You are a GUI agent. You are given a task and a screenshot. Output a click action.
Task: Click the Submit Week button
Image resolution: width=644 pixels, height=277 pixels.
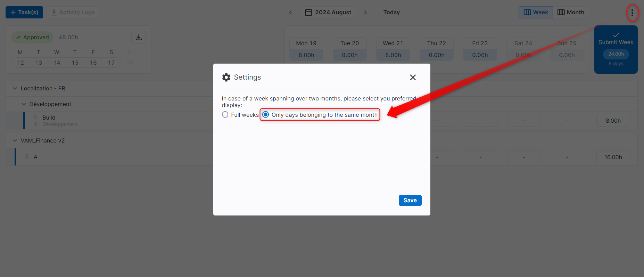616,42
